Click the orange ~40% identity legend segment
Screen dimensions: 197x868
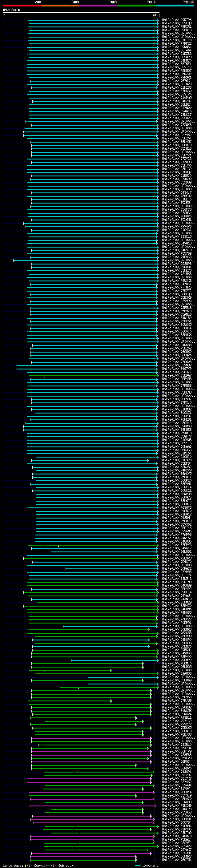60,6
